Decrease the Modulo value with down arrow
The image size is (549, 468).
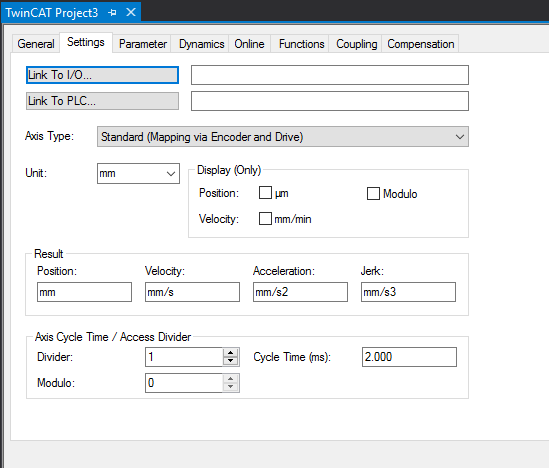coord(230,387)
